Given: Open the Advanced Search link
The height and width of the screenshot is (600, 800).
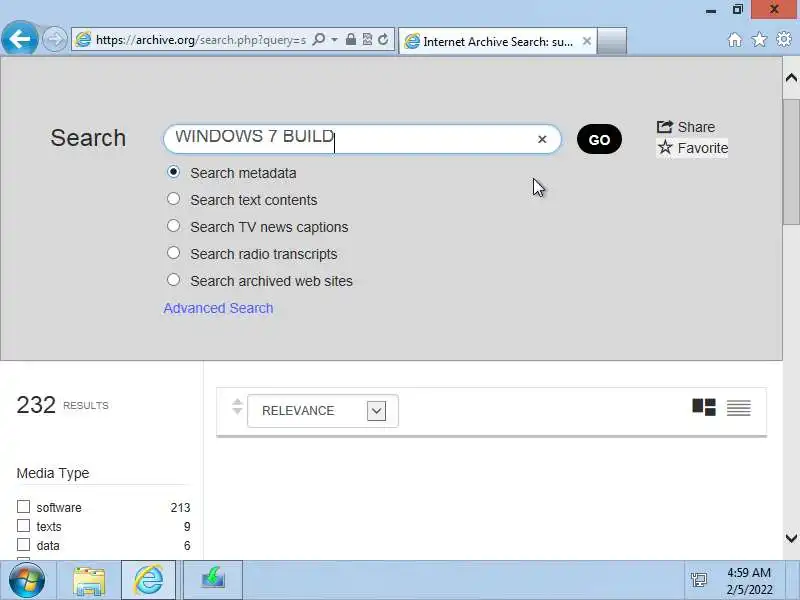Looking at the screenshot, I should 218,308.
